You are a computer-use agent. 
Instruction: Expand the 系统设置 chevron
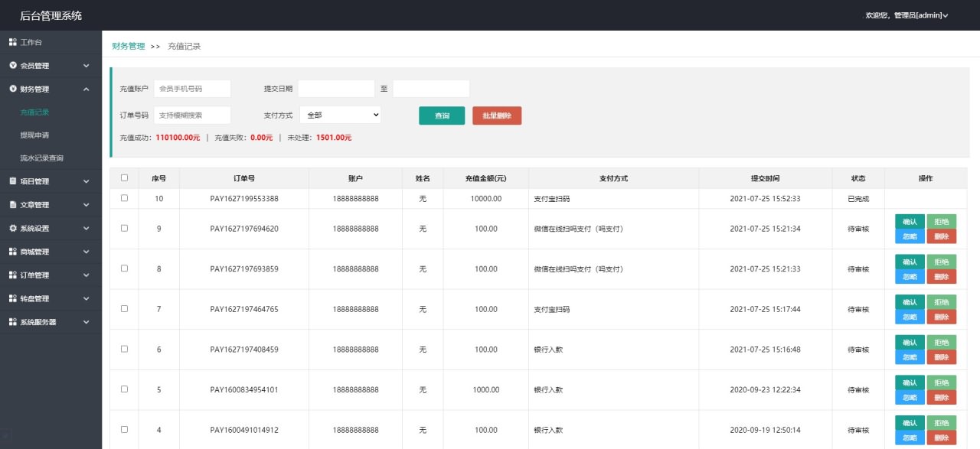[87, 228]
